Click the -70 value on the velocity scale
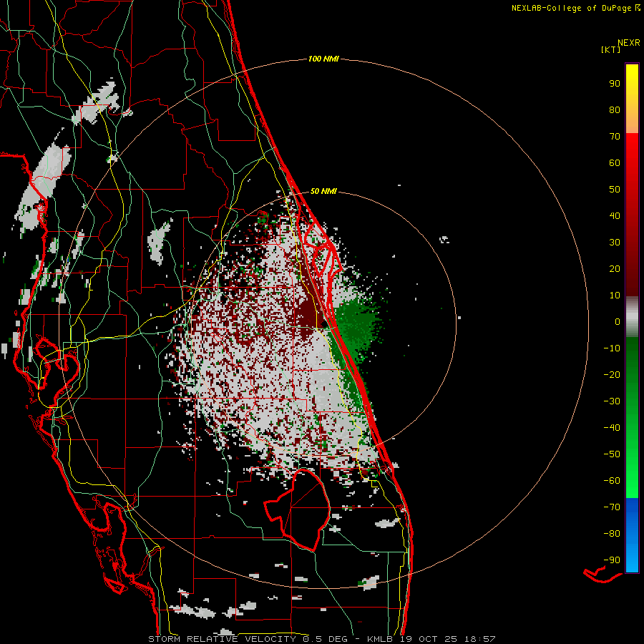Screen dimensions: 644x644 [612, 507]
